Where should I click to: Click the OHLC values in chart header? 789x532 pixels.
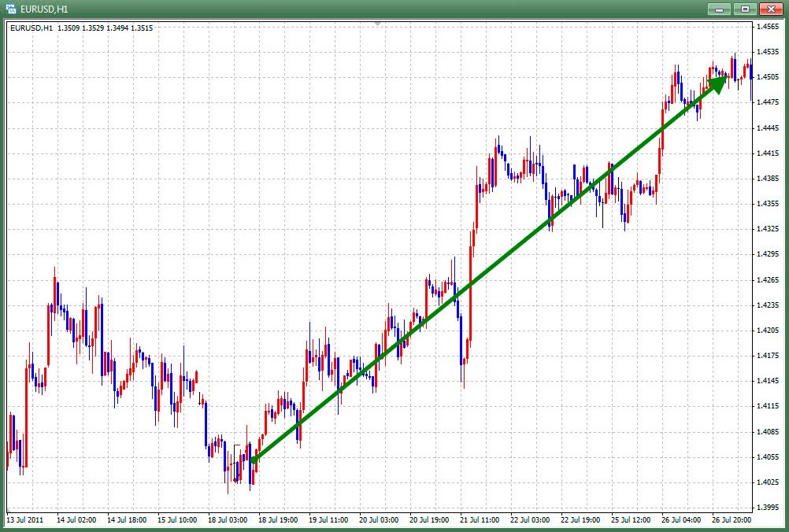[106, 28]
